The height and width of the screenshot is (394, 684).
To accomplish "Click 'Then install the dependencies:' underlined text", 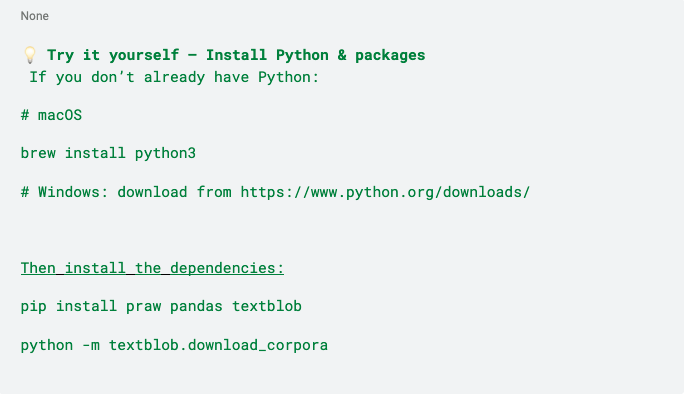I will tap(152, 268).
